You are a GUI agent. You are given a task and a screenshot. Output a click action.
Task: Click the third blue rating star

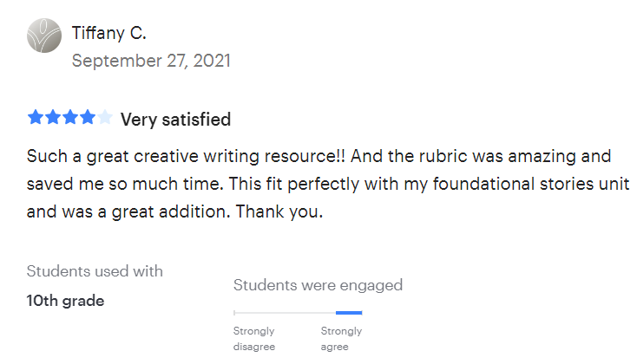(70, 117)
